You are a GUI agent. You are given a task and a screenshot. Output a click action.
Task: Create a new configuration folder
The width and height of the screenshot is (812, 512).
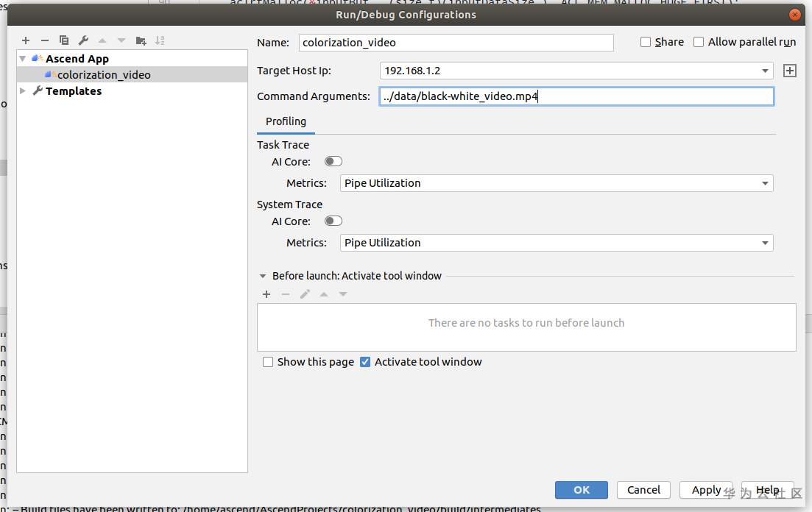[x=141, y=40]
